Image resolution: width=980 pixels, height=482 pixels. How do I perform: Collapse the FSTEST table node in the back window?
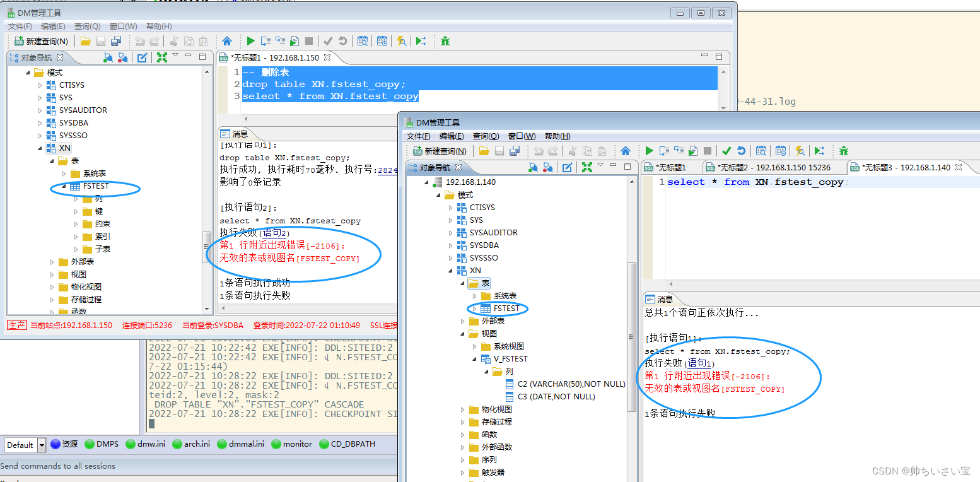point(64,187)
